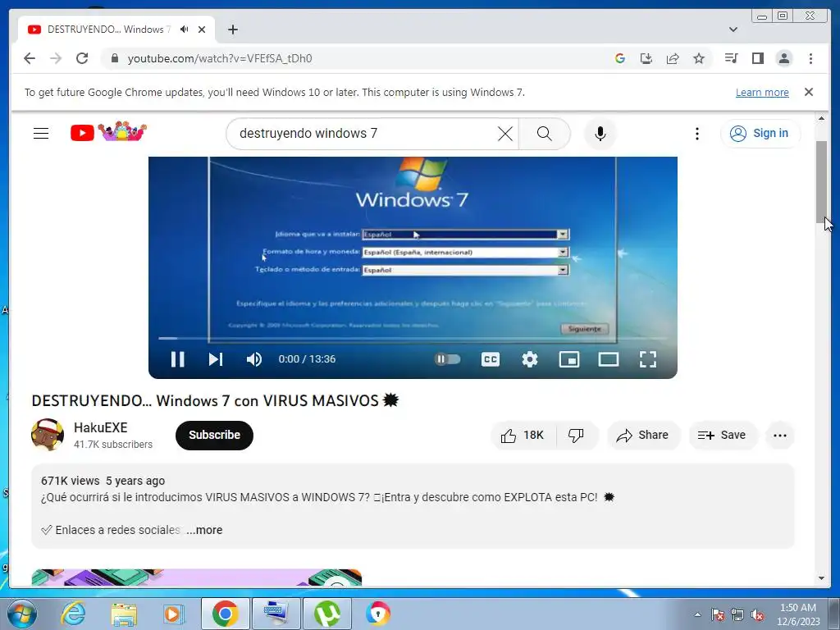
Task: Like the video with 18K likes
Action: click(523, 435)
